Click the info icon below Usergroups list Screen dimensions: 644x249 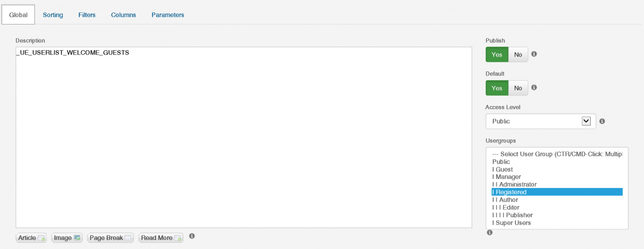pos(489,233)
